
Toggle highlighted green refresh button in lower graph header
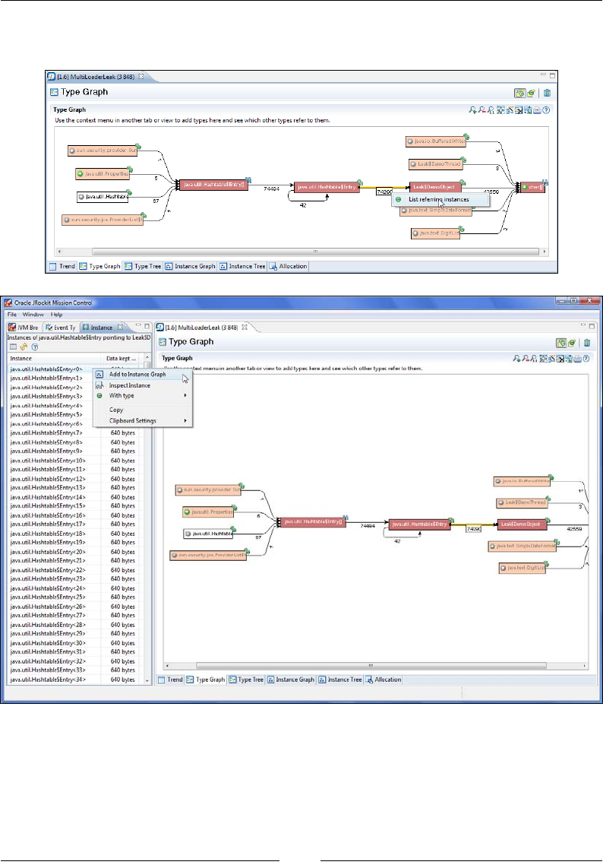pyautogui.click(x=561, y=343)
